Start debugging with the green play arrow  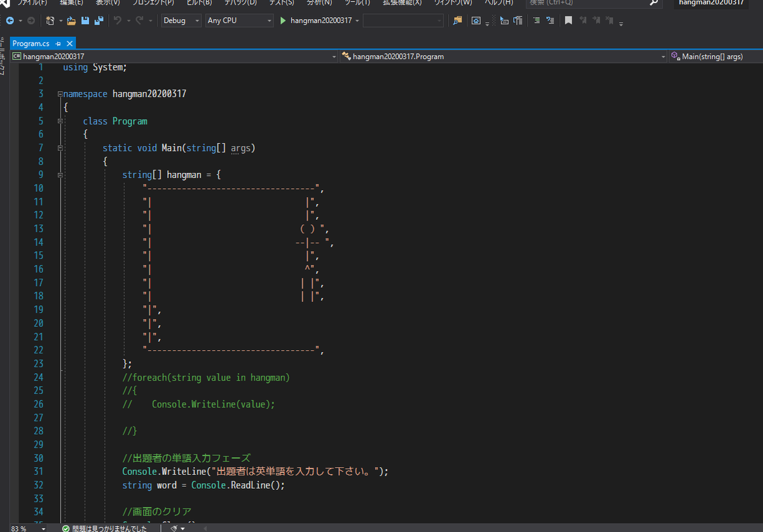284,20
